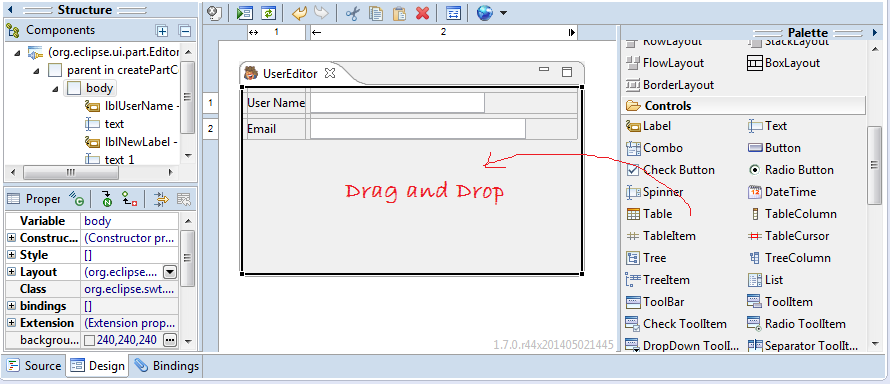Select lblUserName in component tree
890x384 pixels.
click(132, 106)
